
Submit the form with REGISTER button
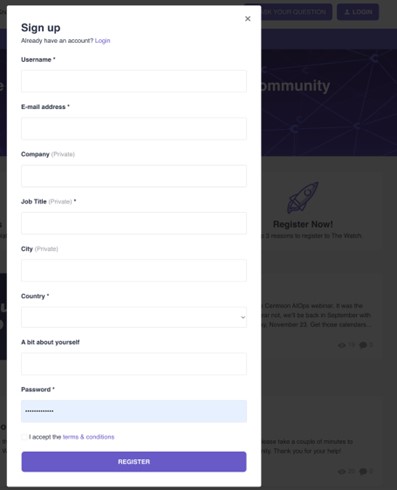134,462
